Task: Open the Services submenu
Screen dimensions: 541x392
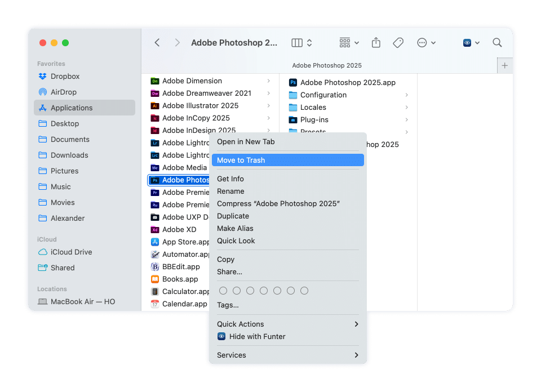Action: (288, 355)
